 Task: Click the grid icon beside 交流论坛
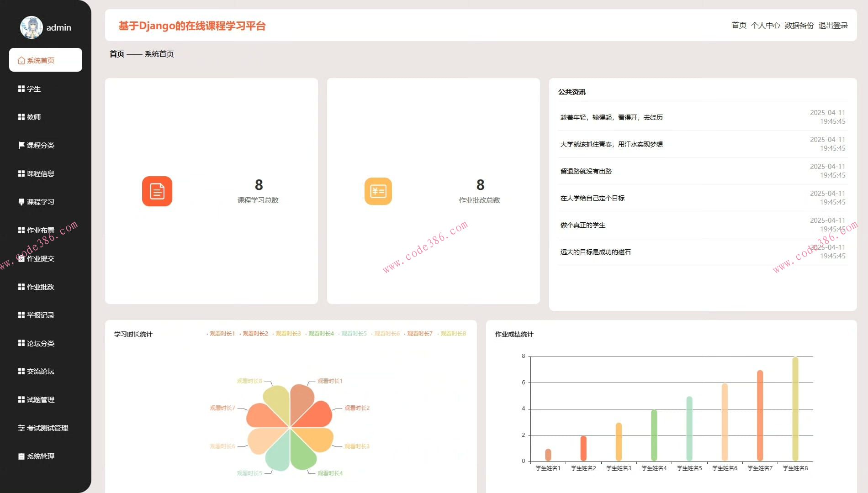21,371
